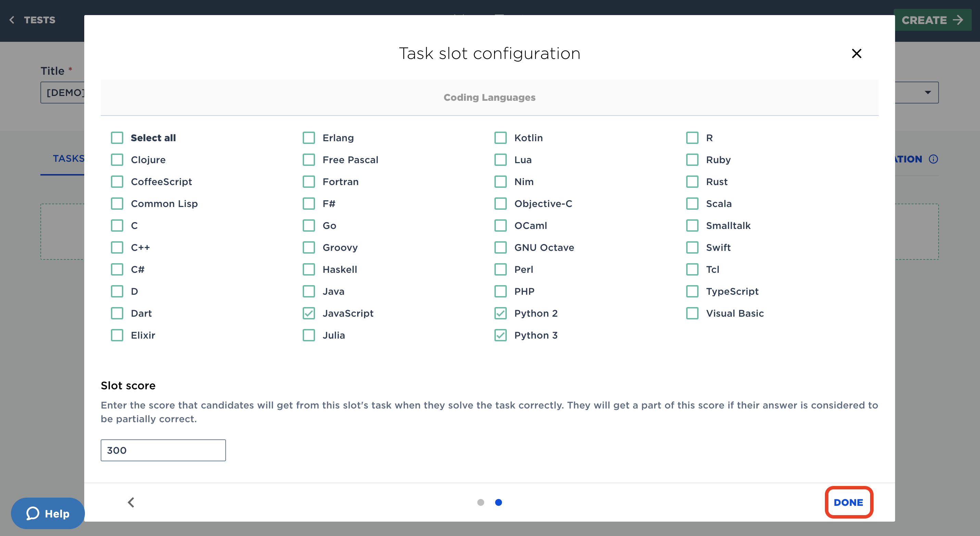The width and height of the screenshot is (980, 536).
Task: Check the Perl checkbox
Action: (x=501, y=269)
